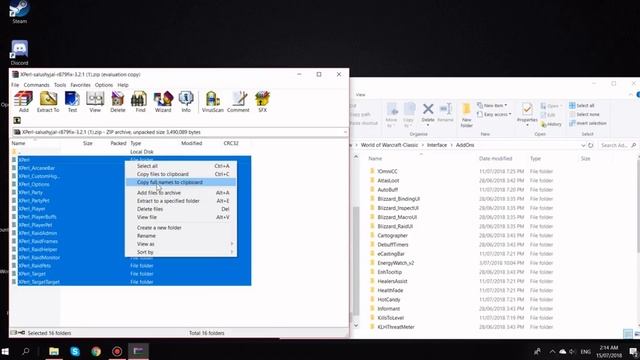
Task: Click the taskbar search magnifier
Action: pos(26,351)
